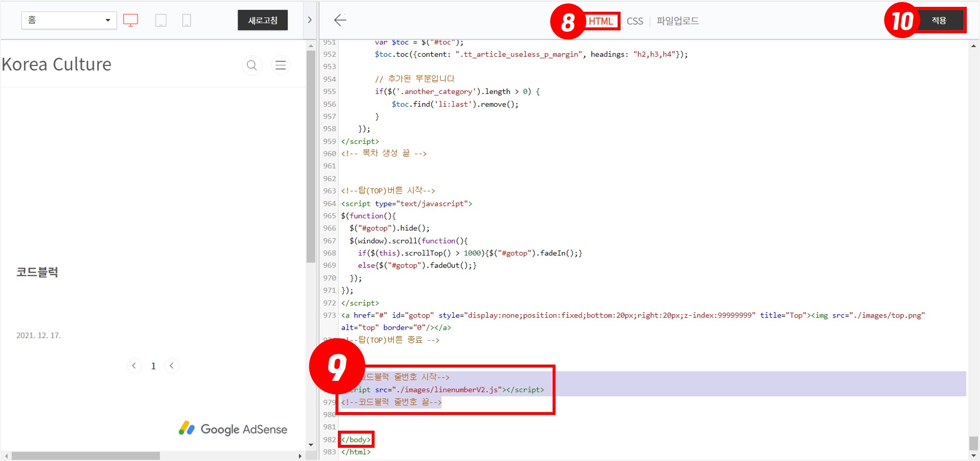Open the CSS editor tab
Screen dimensions: 980x461
click(635, 21)
